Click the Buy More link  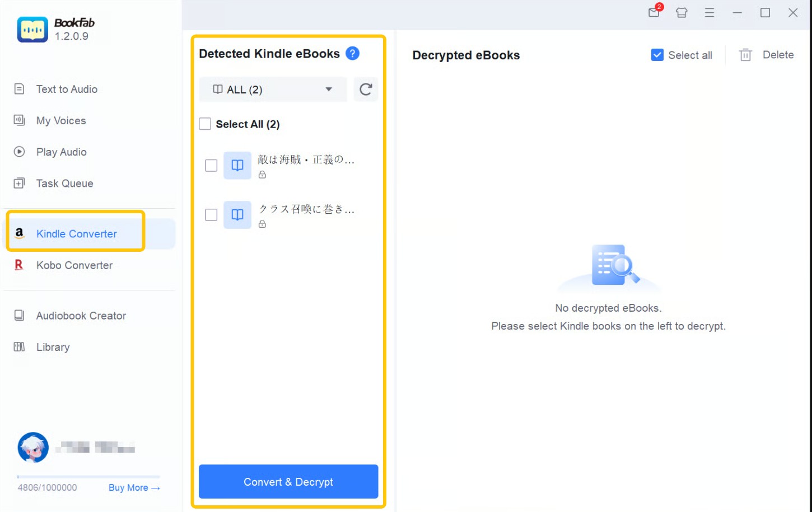[134, 488]
